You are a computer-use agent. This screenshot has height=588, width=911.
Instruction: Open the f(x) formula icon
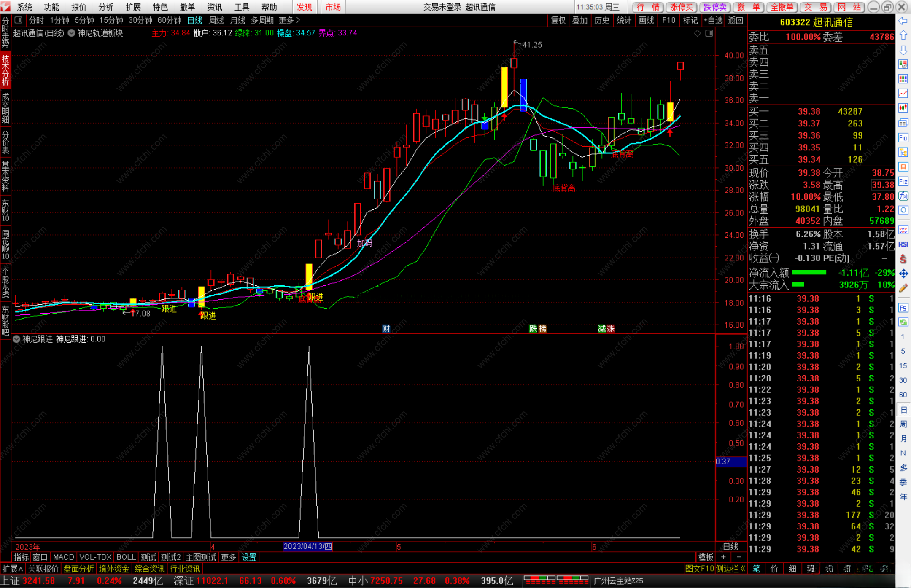pyautogui.click(x=903, y=196)
